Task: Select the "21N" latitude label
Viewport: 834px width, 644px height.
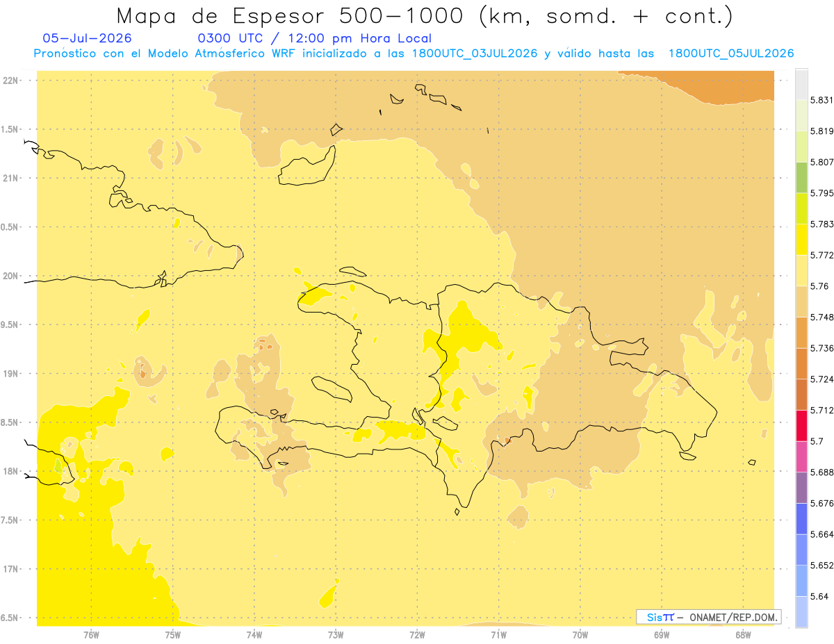Action: [11, 179]
